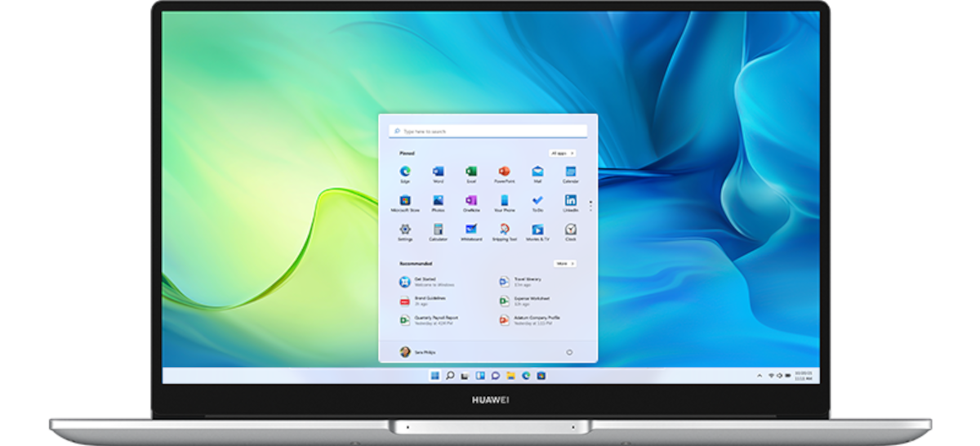980x446 pixels.
Task: Open Task View on the taskbar
Action: point(465,376)
